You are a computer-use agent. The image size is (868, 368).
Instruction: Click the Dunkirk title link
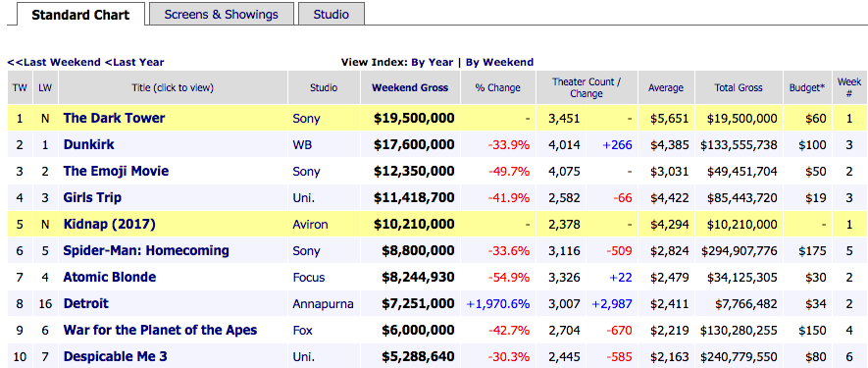[x=88, y=144]
